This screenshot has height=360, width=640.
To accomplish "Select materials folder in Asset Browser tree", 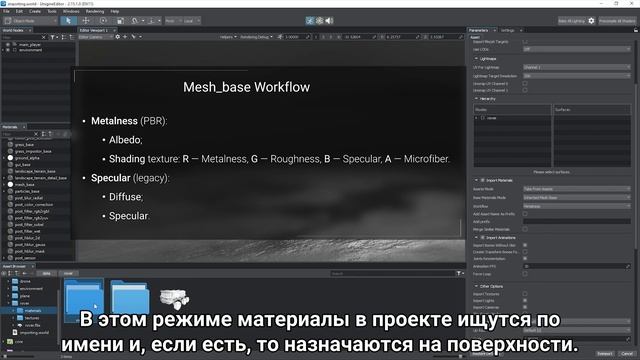I will pyautogui.click(x=33, y=311).
